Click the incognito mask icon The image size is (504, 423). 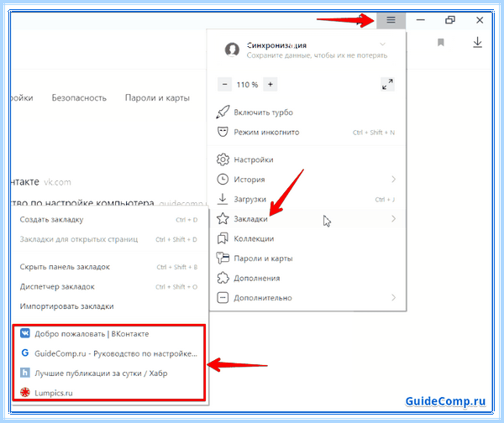tap(223, 132)
